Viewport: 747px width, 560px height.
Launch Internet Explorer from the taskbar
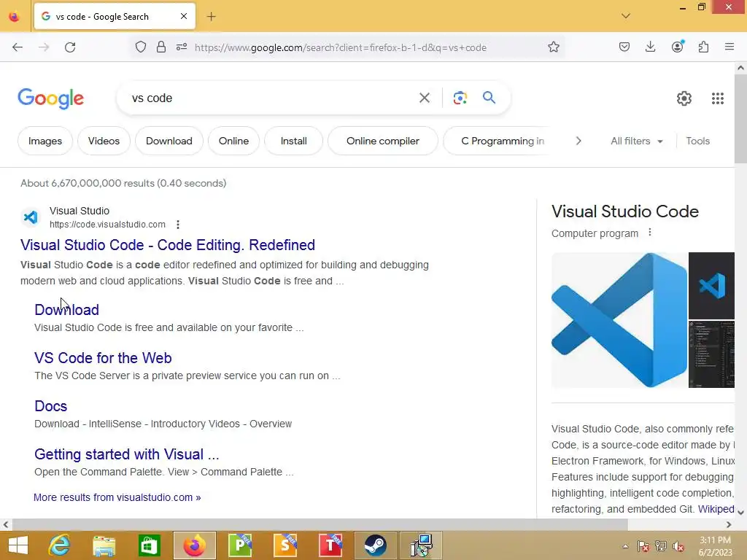pyautogui.click(x=60, y=545)
